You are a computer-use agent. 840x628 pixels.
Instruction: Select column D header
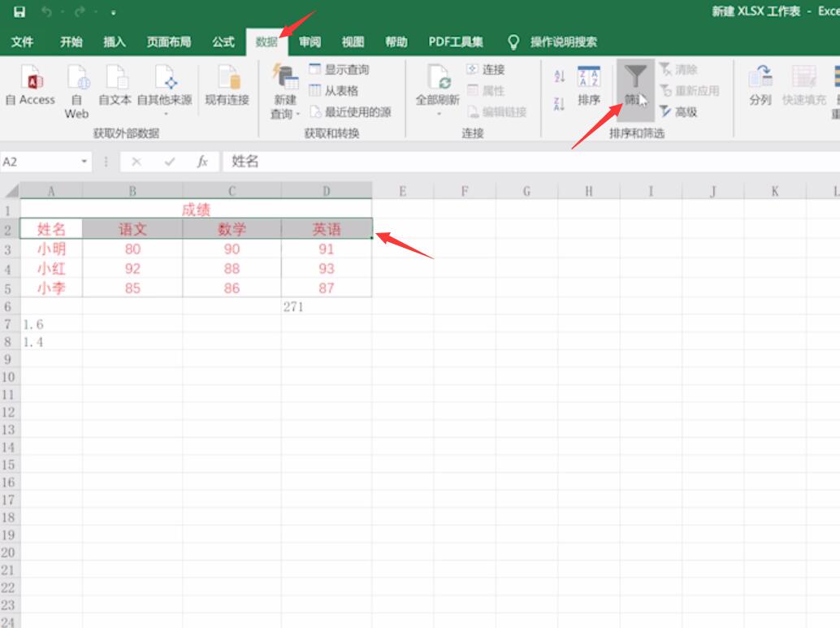327,191
